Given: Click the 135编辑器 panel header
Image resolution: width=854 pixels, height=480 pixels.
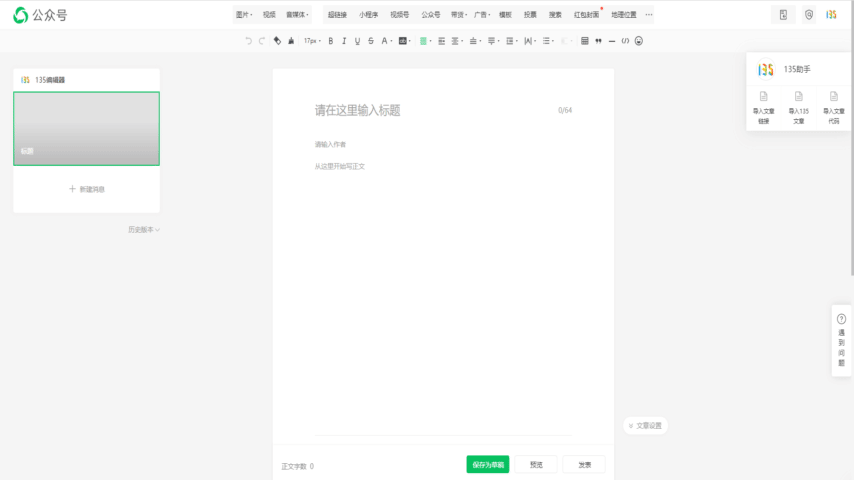Looking at the screenshot, I should (x=87, y=80).
